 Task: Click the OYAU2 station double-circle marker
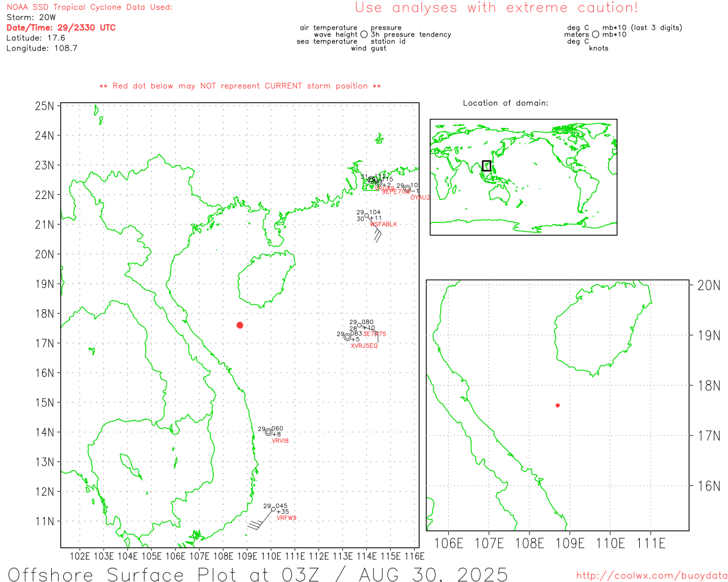tap(407, 189)
